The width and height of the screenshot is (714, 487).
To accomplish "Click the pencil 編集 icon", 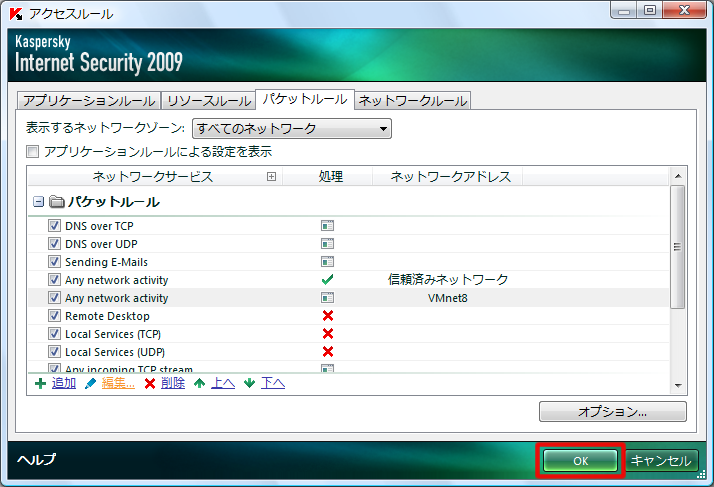I will 91,383.
